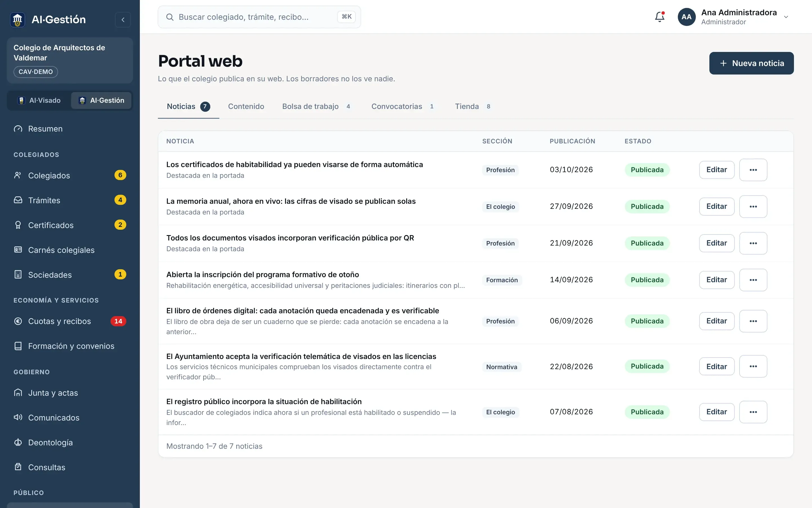Open the notifications bell
The width and height of the screenshot is (812, 508).
[x=659, y=17]
